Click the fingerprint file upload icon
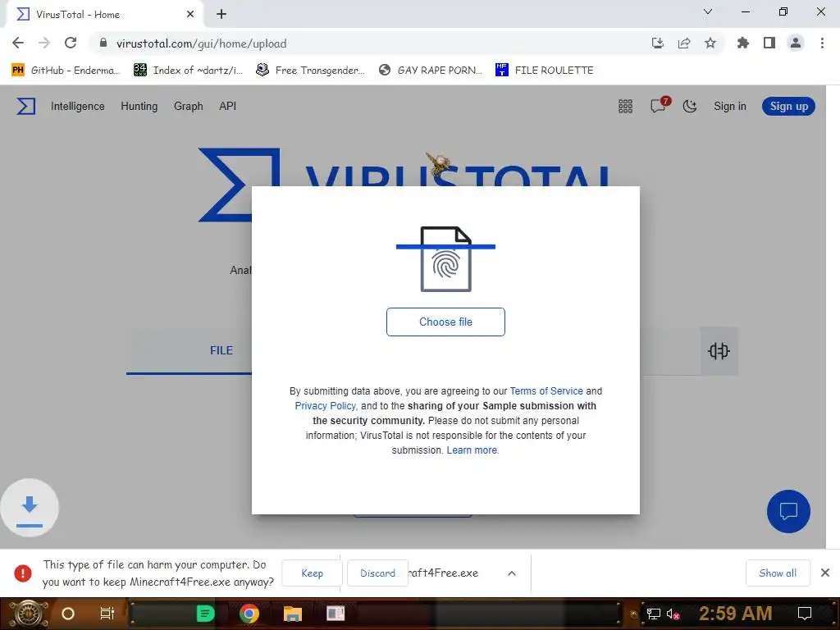The image size is (840, 630). 445,259
